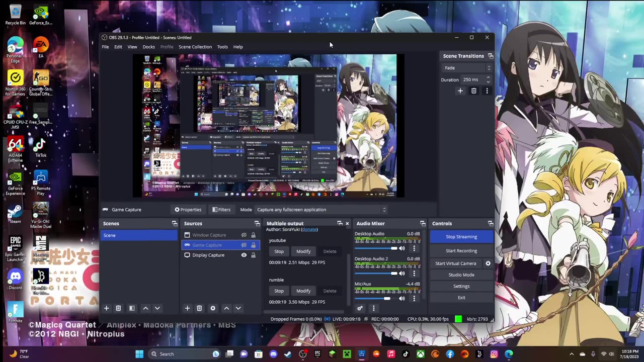
Task: Adjust the Mic/Aux volume slider
Action: coord(376,299)
